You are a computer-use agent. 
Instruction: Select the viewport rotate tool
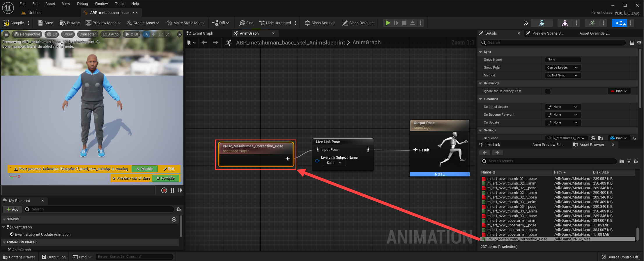tap(161, 34)
